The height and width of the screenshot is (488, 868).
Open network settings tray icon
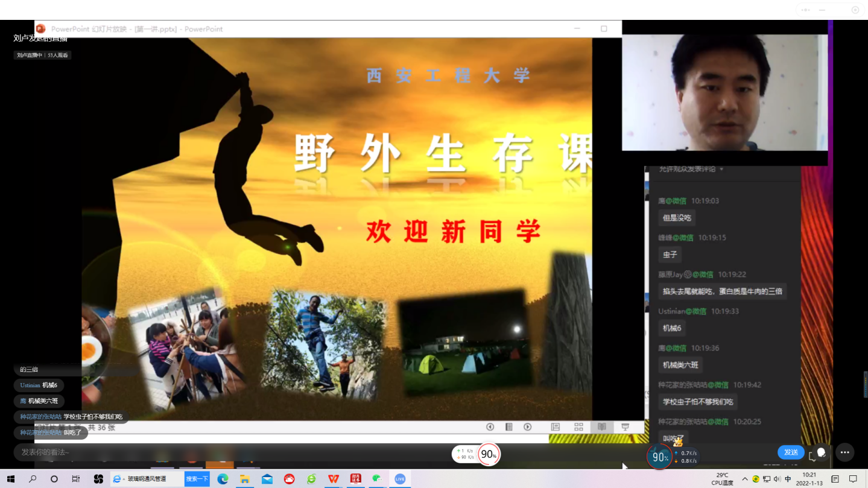click(x=767, y=479)
